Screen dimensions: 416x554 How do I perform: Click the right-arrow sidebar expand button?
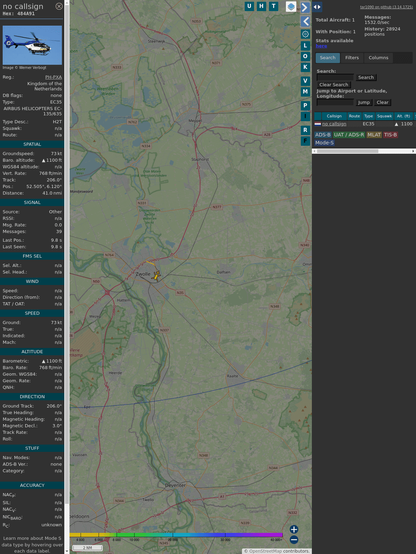[305, 7]
